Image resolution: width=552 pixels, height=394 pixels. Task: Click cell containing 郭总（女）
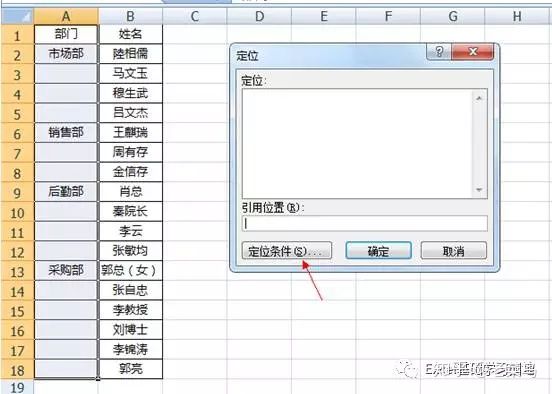[x=131, y=271]
